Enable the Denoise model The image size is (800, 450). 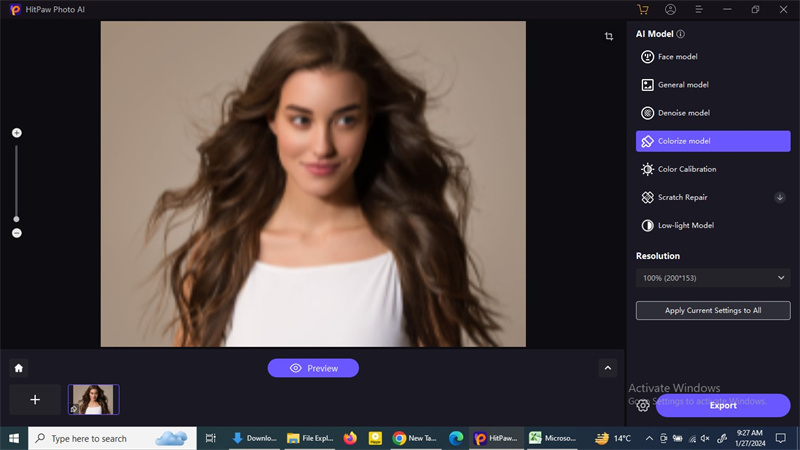click(x=712, y=113)
